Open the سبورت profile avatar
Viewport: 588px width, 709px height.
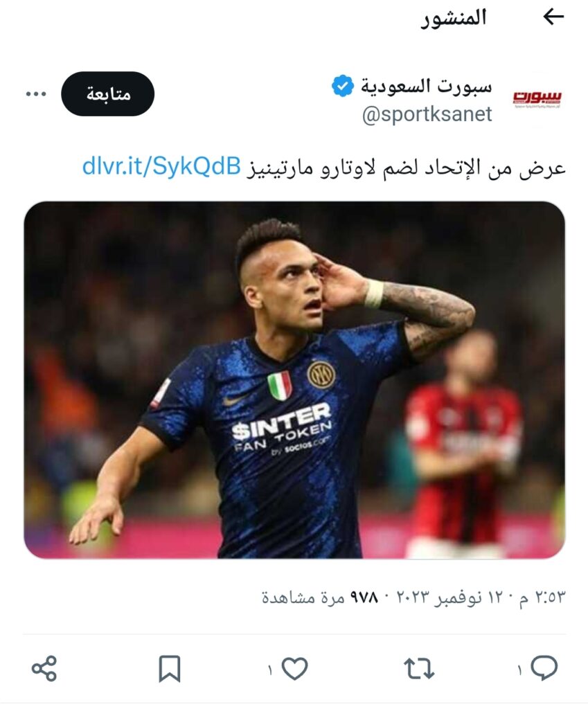click(x=537, y=98)
